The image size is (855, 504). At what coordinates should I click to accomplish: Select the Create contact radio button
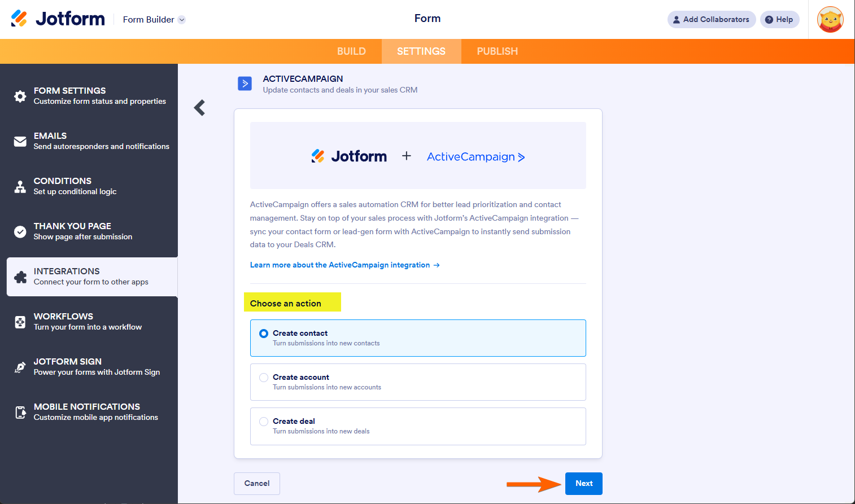(x=264, y=334)
